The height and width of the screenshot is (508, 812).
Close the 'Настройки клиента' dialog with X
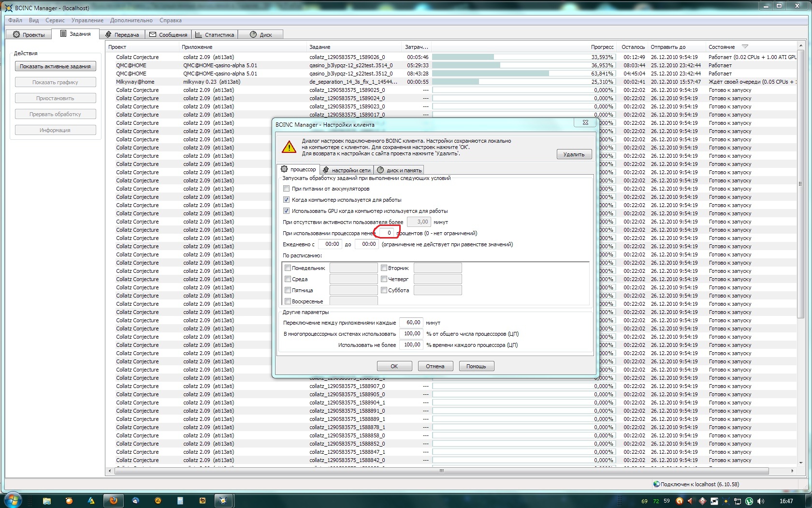click(585, 122)
